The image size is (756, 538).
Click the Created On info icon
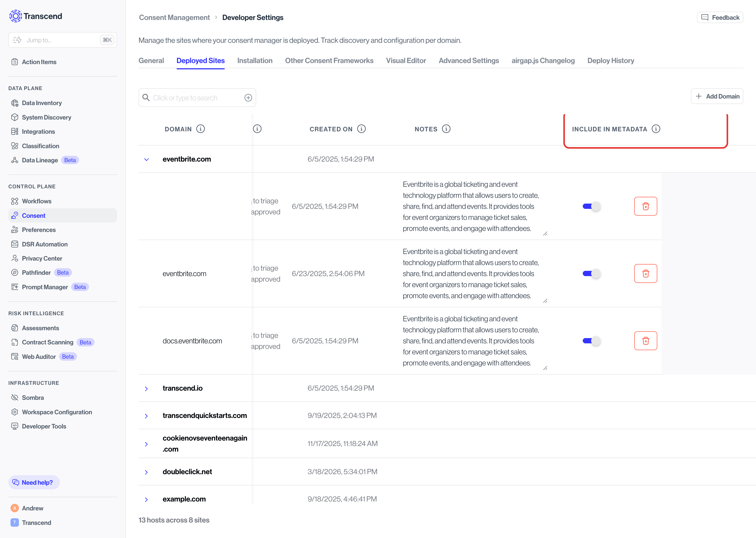pyautogui.click(x=361, y=129)
